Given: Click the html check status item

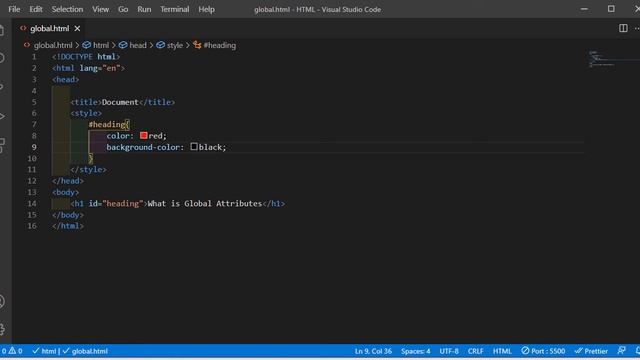Looking at the screenshot, I should point(44,351).
